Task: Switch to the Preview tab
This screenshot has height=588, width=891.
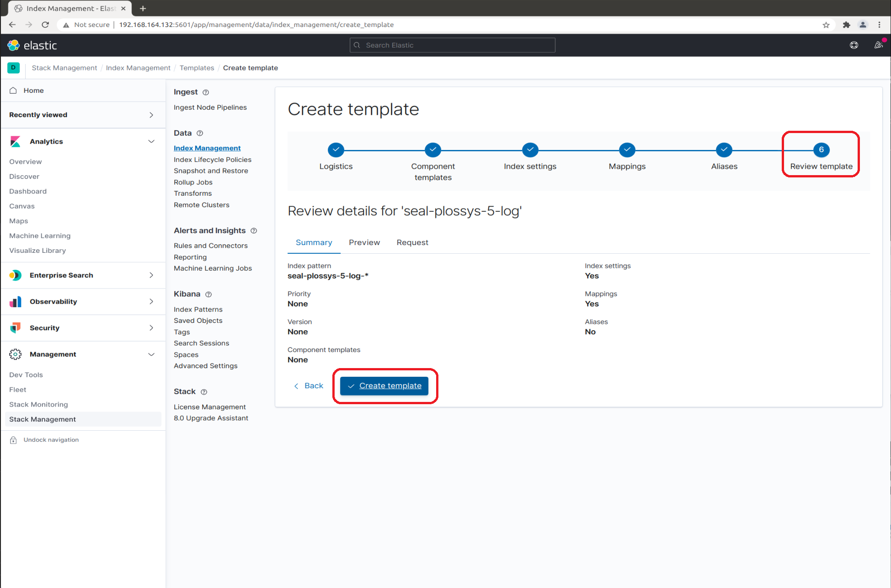Action: click(x=364, y=242)
